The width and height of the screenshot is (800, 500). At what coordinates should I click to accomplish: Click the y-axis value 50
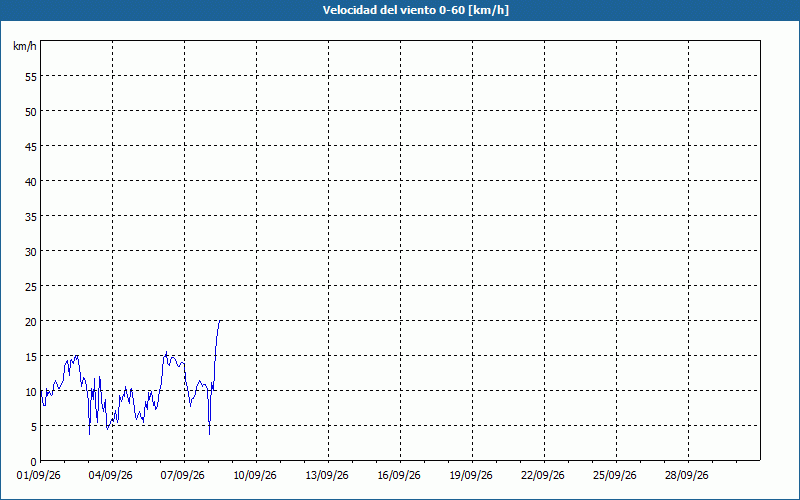[31, 112]
